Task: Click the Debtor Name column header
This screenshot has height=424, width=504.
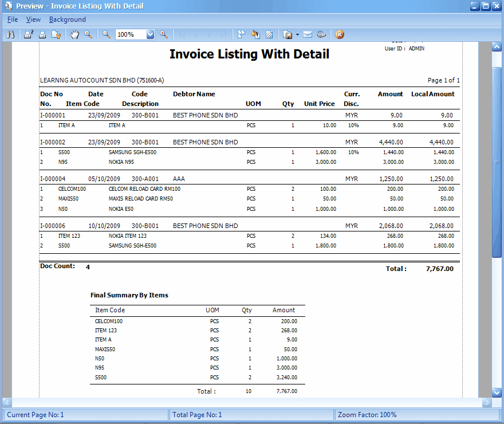Action: (194, 94)
